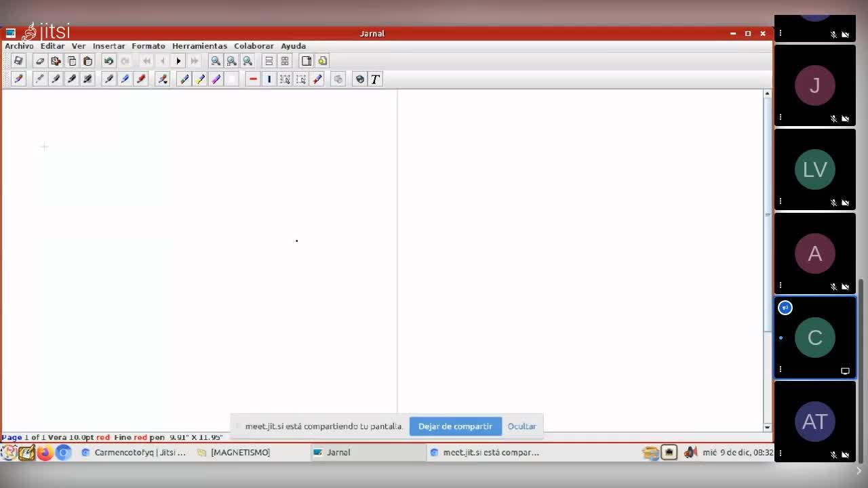Open the Insertar menu

pyautogui.click(x=108, y=46)
